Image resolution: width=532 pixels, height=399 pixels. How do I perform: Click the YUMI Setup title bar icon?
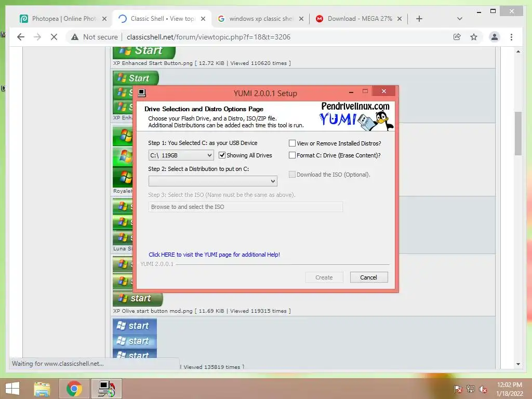click(x=142, y=93)
